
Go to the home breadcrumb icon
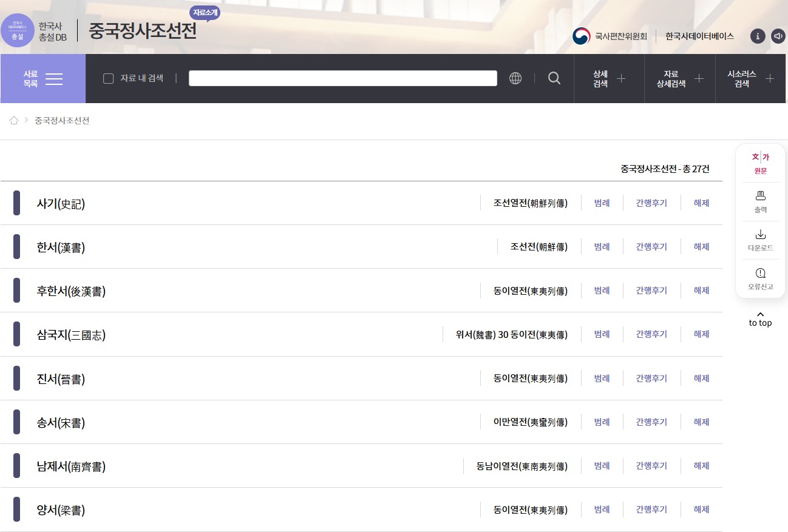(14, 121)
